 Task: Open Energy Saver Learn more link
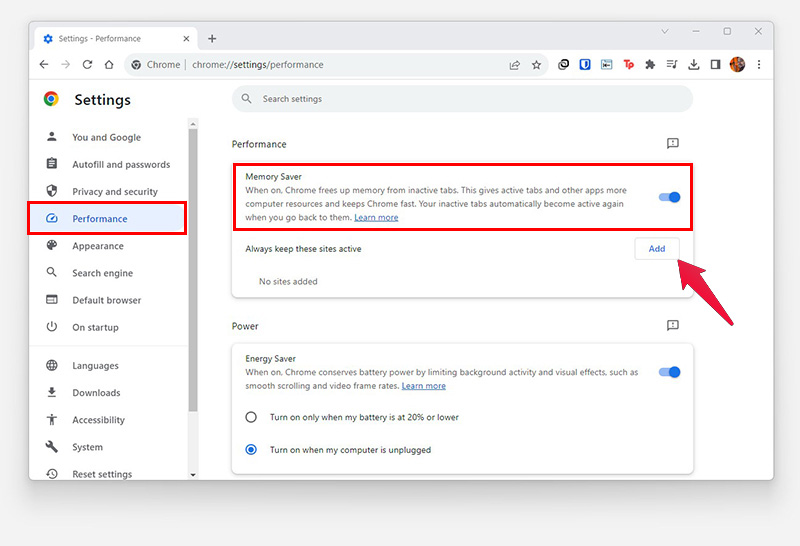(x=423, y=386)
